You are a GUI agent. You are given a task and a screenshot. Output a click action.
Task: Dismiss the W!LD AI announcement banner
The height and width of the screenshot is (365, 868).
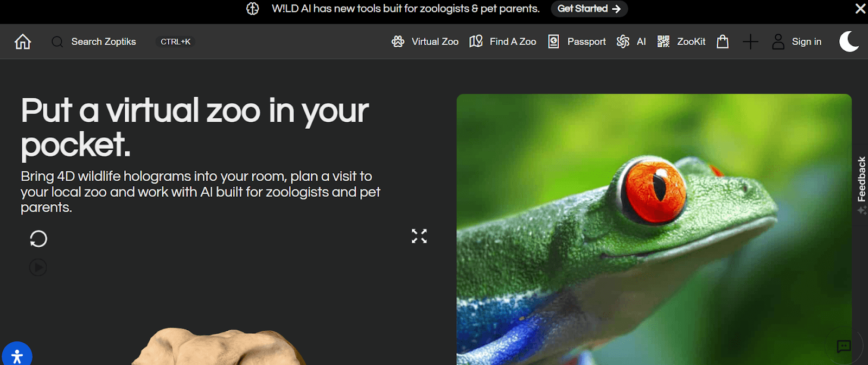(860, 9)
